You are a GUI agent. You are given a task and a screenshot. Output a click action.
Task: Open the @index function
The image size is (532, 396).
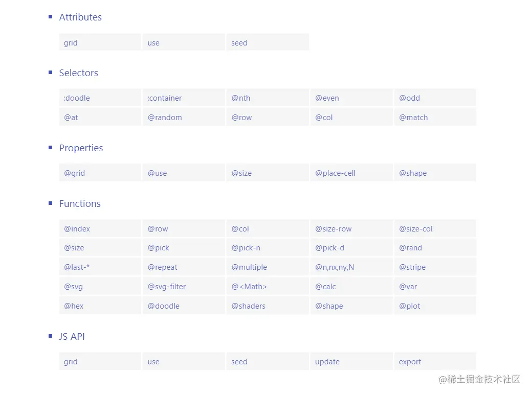click(100, 228)
